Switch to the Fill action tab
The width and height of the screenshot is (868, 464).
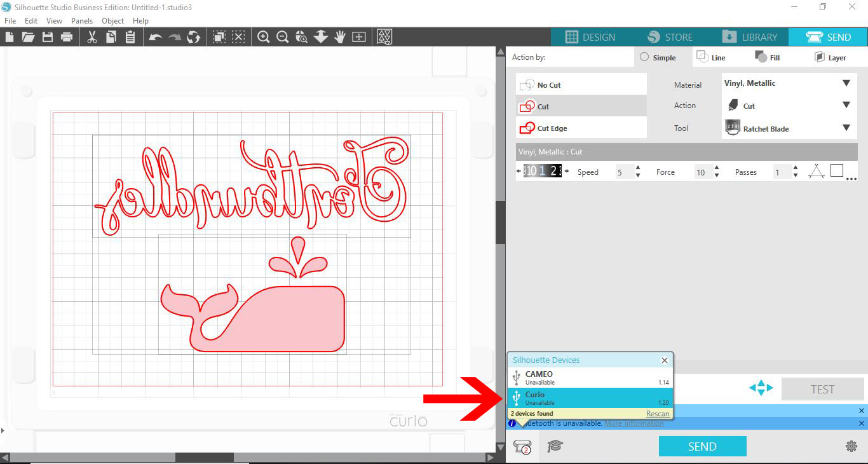click(768, 57)
